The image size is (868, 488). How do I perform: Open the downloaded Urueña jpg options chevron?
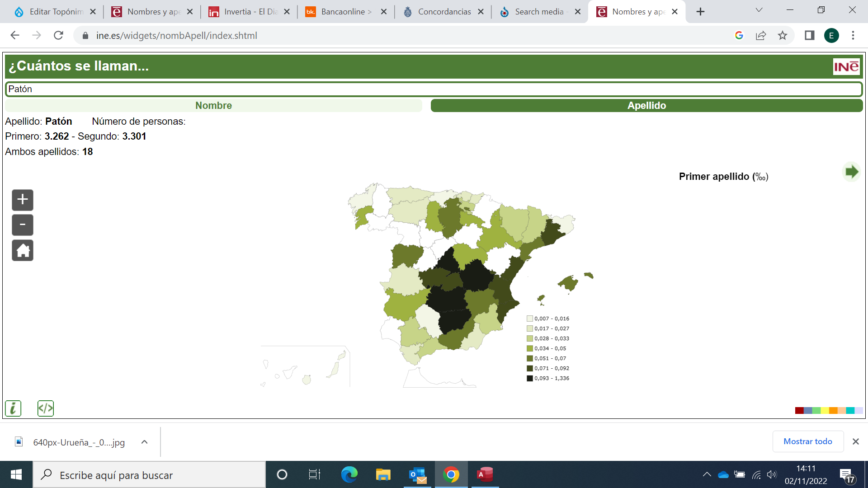(144, 442)
